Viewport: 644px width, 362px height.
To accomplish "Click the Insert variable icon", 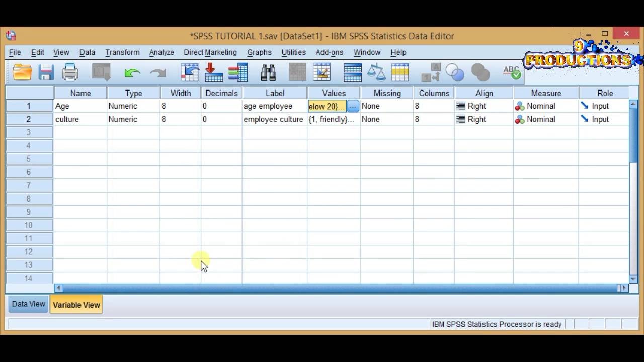I will pyautogui.click(x=321, y=73).
